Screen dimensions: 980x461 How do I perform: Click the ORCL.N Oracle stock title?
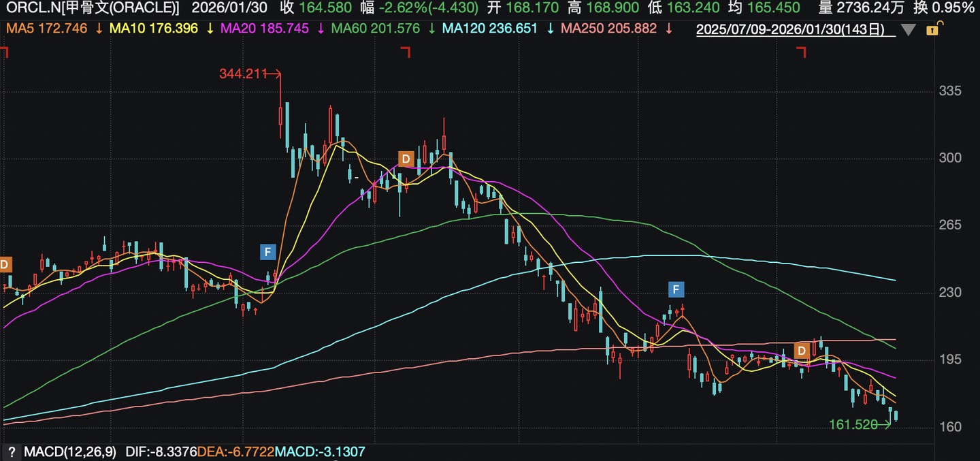tap(93, 8)
